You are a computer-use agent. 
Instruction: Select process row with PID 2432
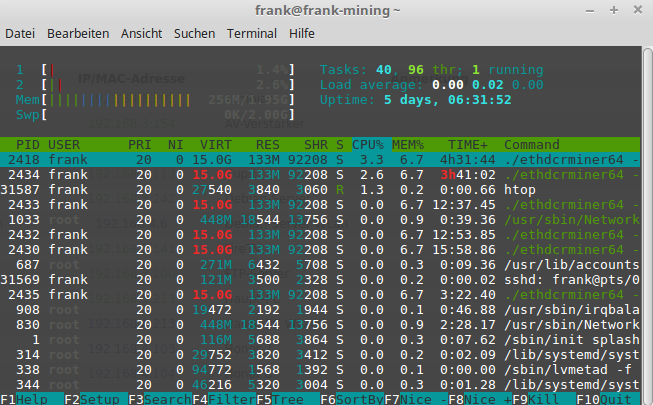(320, 235)
